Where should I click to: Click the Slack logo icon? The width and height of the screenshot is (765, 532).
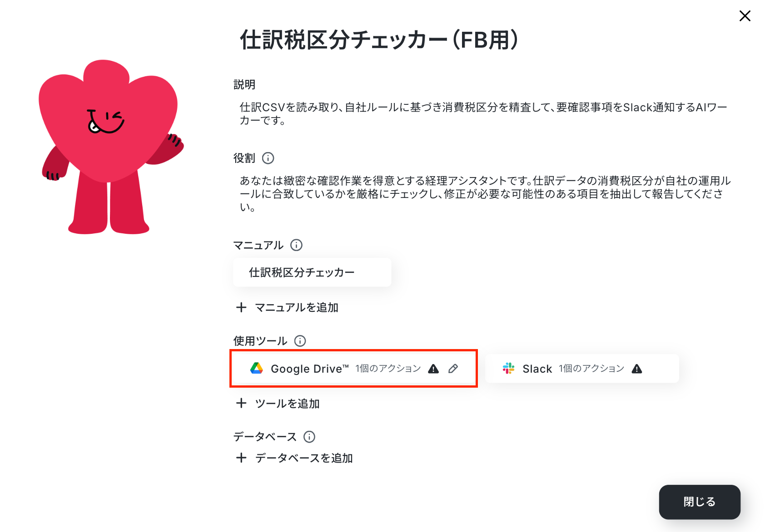point(508,368)
